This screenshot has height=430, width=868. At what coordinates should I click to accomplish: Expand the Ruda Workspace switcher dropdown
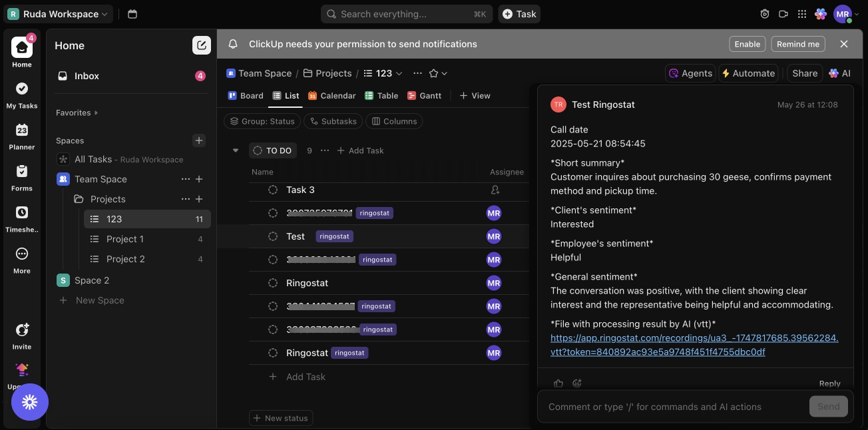[58, 14]
